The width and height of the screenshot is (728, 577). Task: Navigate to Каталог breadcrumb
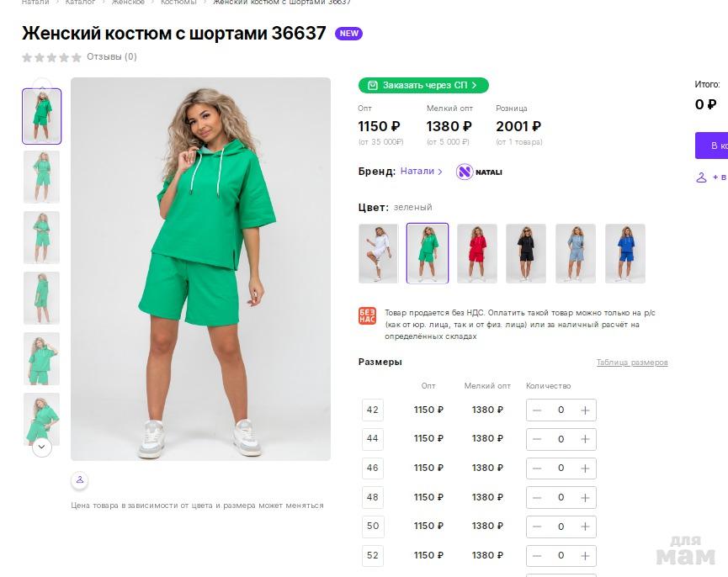80,3
